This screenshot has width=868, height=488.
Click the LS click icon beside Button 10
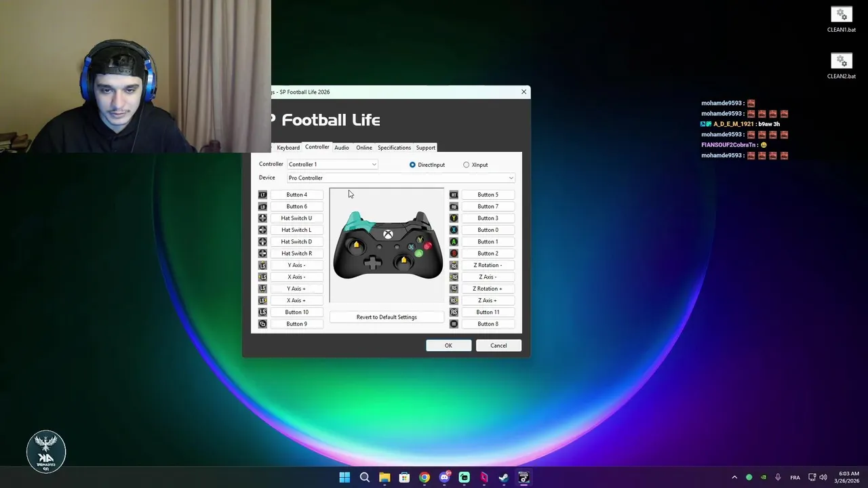(262, 312)
